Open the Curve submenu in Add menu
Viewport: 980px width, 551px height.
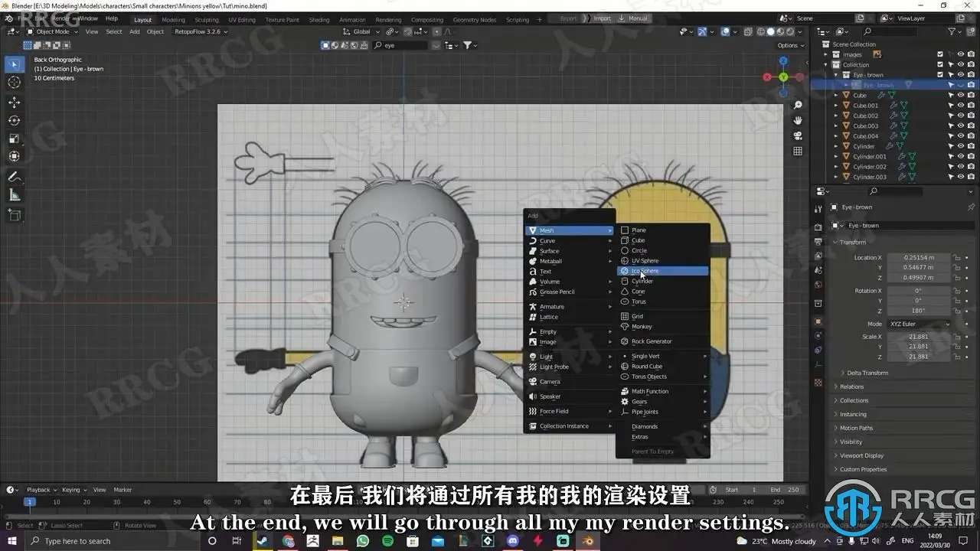[x=570, y=241]
